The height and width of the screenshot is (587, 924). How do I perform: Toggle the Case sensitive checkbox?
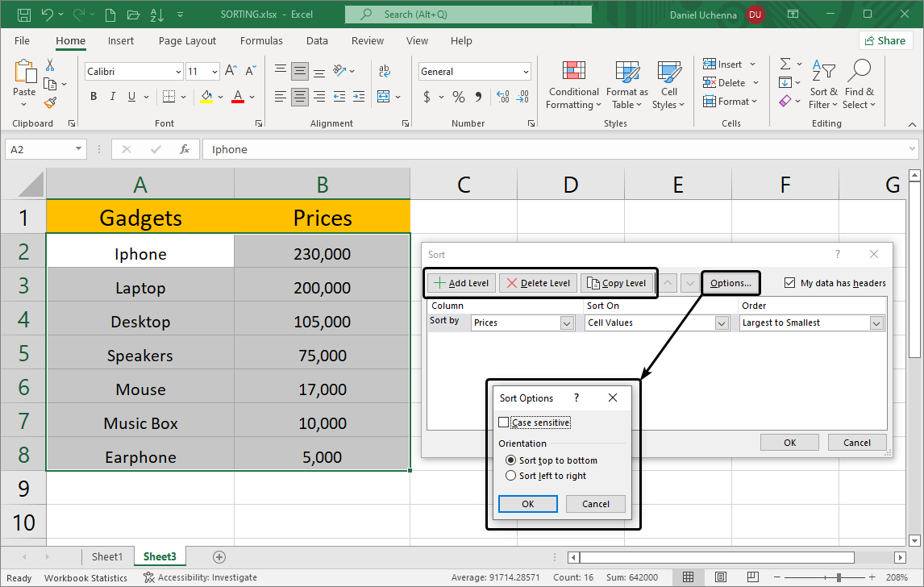(504, 423)
